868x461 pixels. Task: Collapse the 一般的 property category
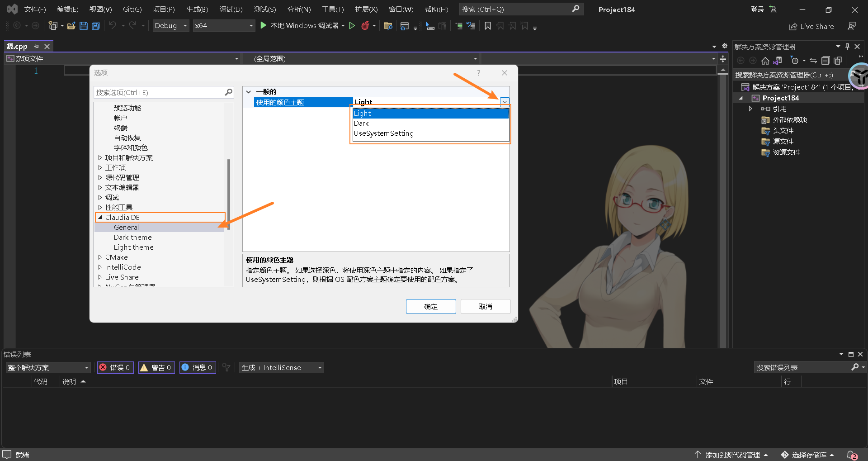click(x=249, y=92)
